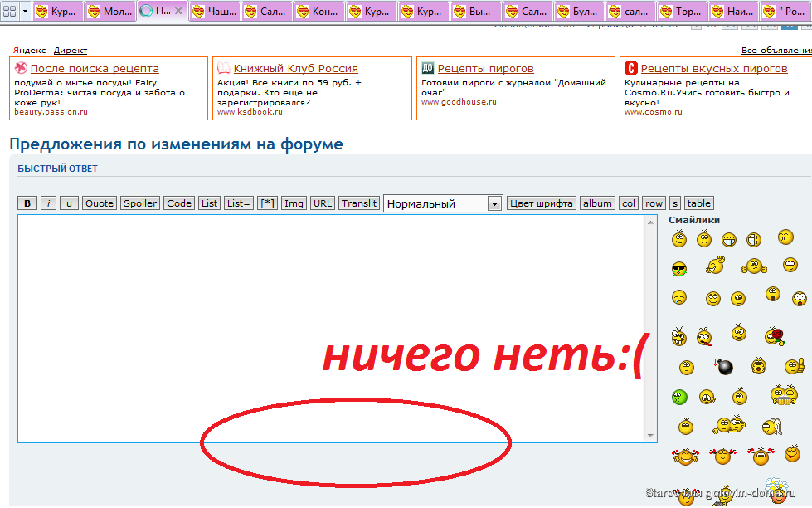Screen dimensions: 812x508
Task: Apply italic with the i button
Action: coord(48,203)
